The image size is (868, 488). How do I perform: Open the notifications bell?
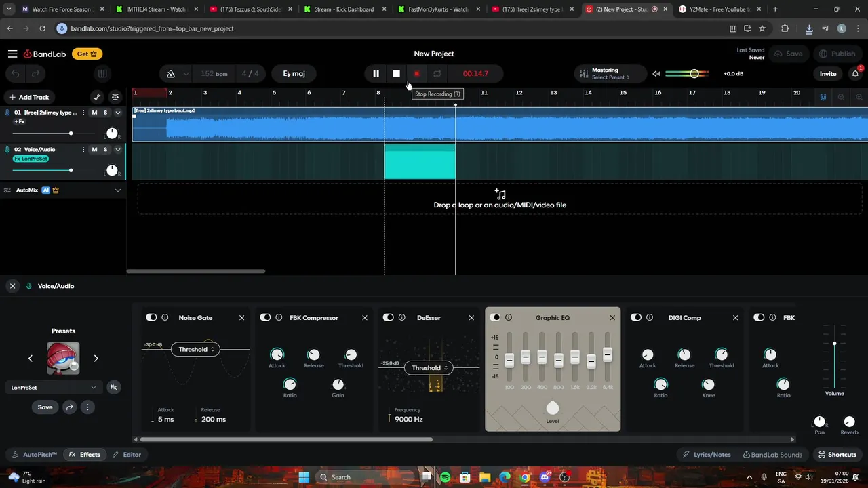coord(856,74)
